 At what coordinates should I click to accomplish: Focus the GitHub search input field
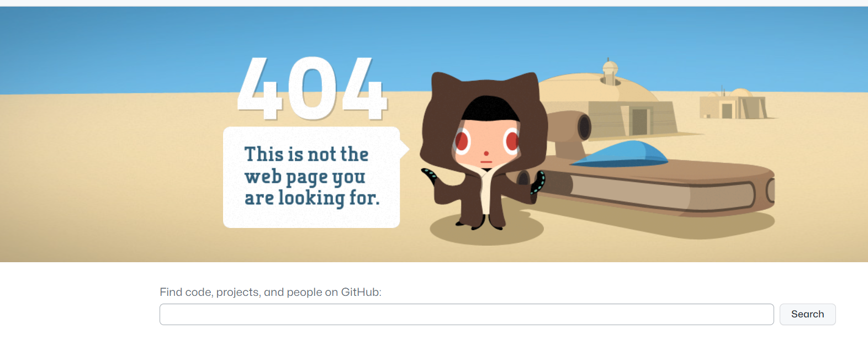point(467,314)
